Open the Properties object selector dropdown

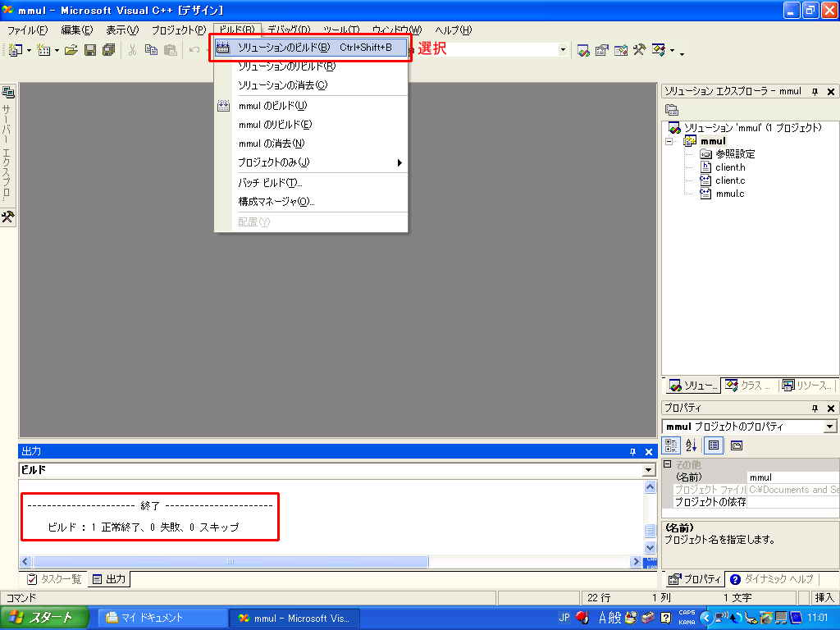830,427
